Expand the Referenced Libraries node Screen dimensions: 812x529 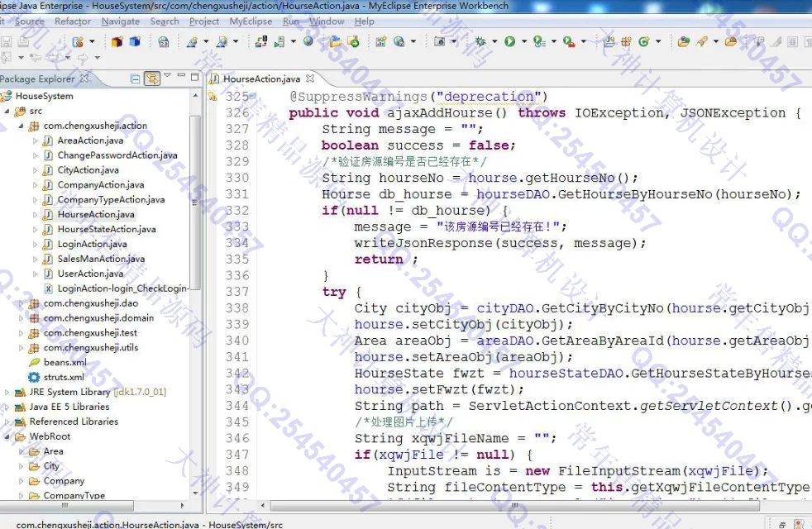pyautogui.click(x=7, y=422)
